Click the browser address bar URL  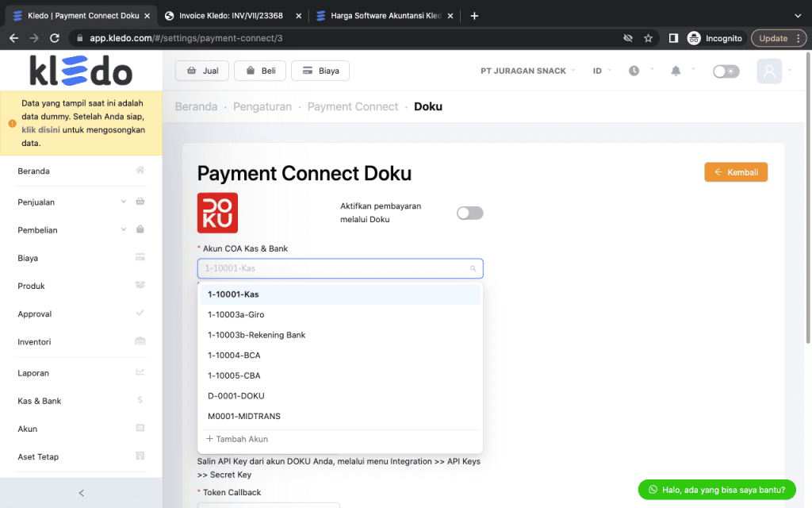[x=186, y=38]
